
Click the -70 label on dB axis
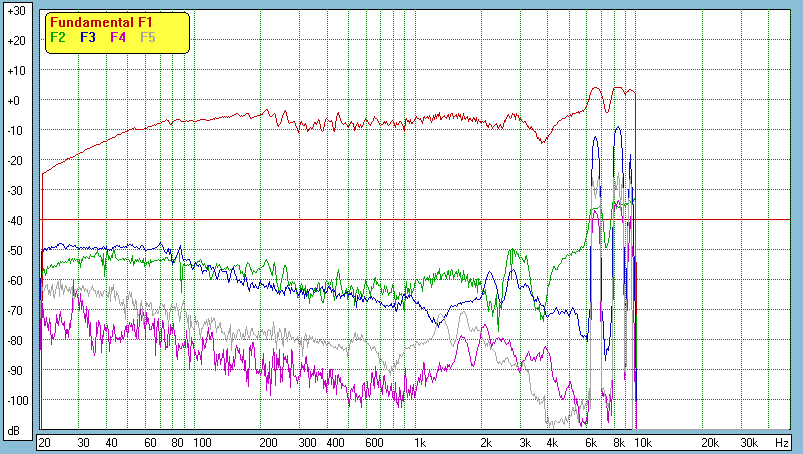(15, 310)
